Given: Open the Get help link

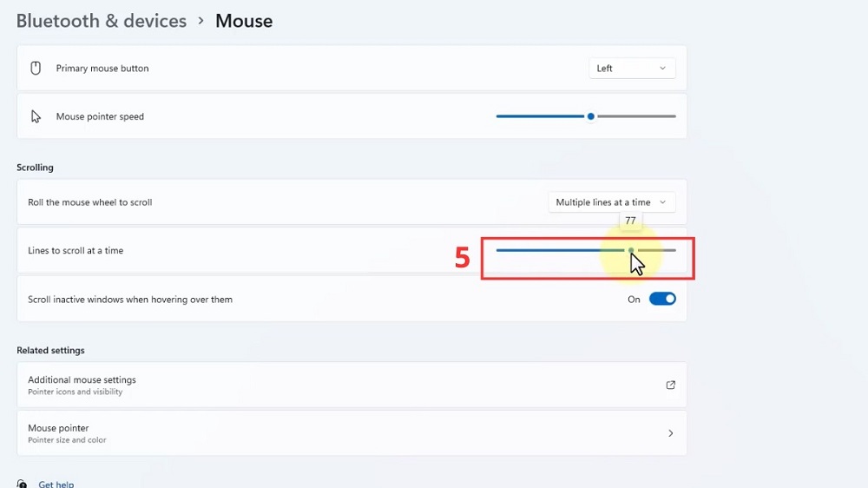Looking at the screenshot, I should 56,484.
